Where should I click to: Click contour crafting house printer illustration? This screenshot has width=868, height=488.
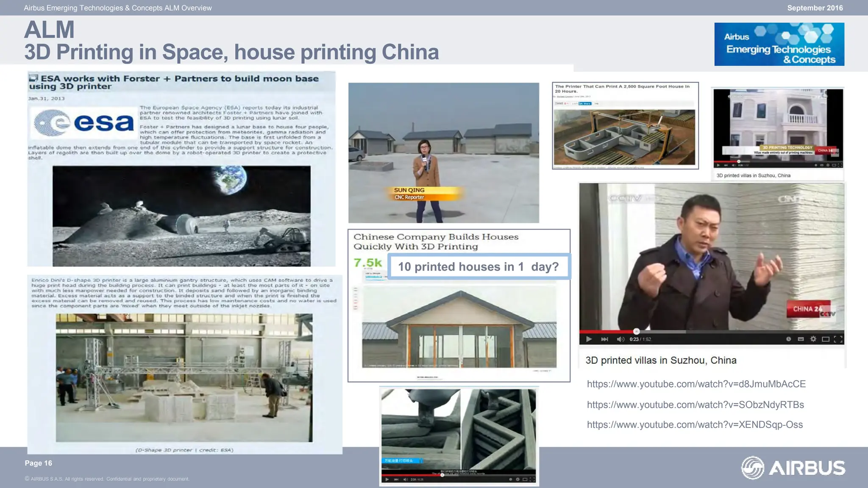(x=624, y=137)
